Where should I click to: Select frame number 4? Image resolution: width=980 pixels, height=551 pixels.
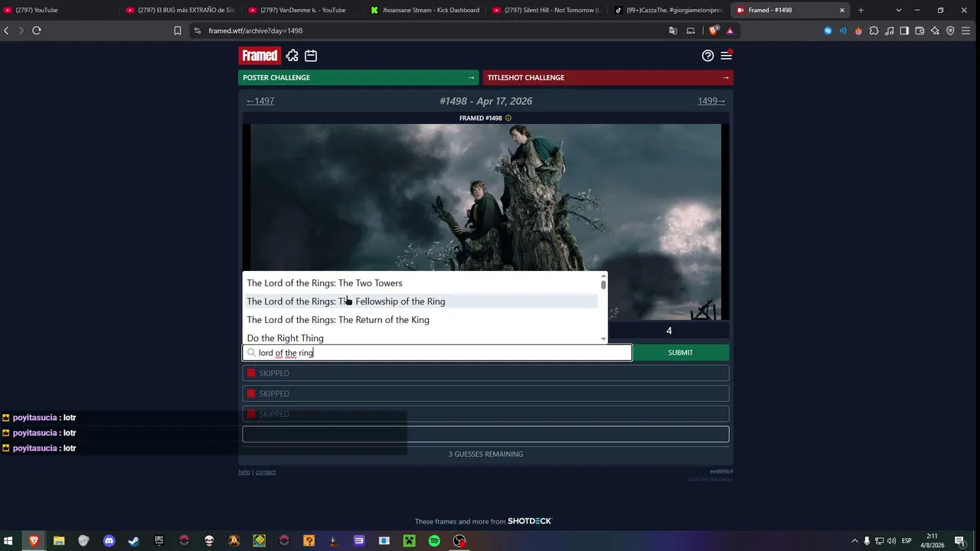(668, 331)
